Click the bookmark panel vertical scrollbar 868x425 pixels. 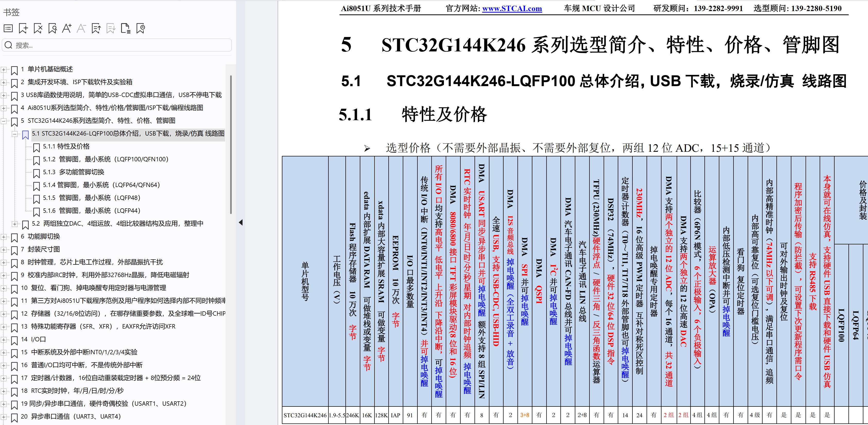coord(231,145)
